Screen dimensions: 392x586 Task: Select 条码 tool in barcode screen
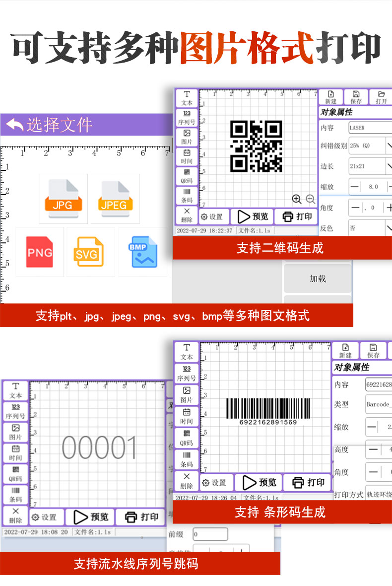pyautogui.click(x=186, y=460)
